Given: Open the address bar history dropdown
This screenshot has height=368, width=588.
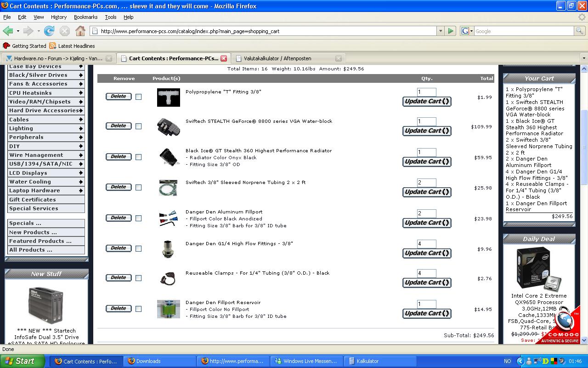Looking at the screenshot, I should point(441,31).
